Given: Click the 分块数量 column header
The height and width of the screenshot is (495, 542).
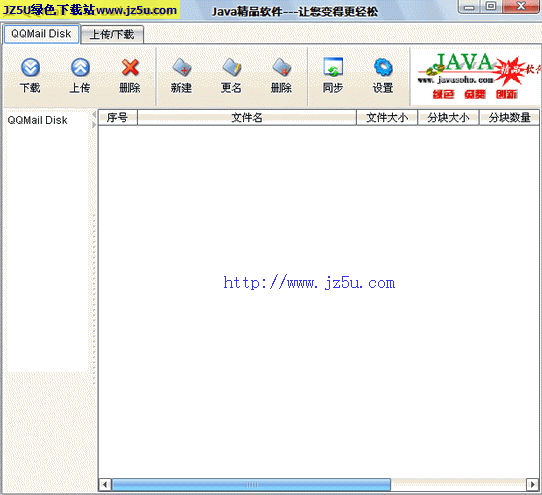Looking at the screenshot, I should [x=509, y=118].
